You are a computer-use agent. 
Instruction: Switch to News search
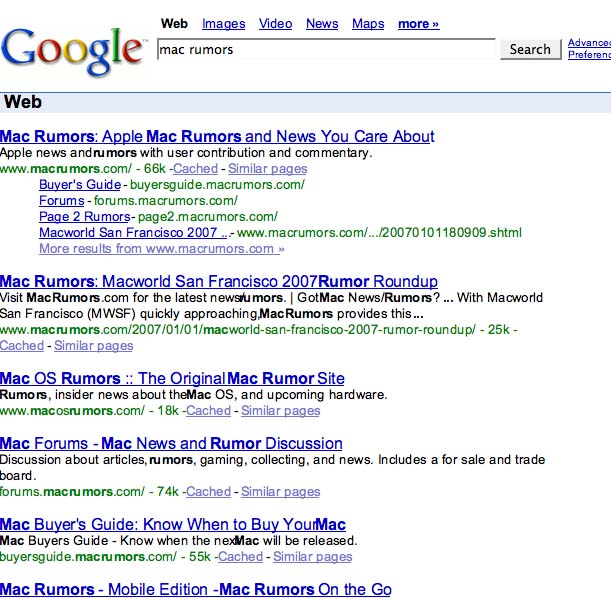(322, 24)
